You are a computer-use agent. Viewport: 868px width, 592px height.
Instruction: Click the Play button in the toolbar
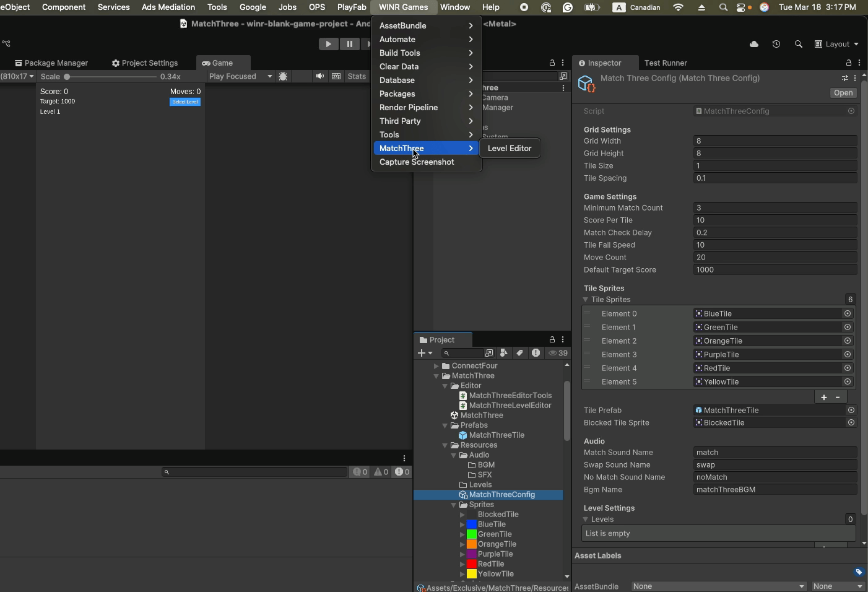(x=328, y=44)
